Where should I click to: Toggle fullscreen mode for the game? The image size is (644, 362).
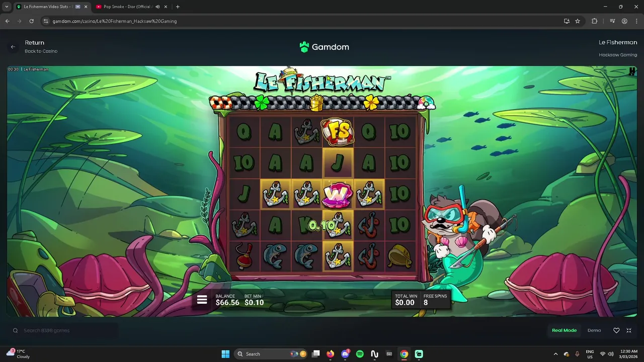pyautogui.click(x=629, y=330)
